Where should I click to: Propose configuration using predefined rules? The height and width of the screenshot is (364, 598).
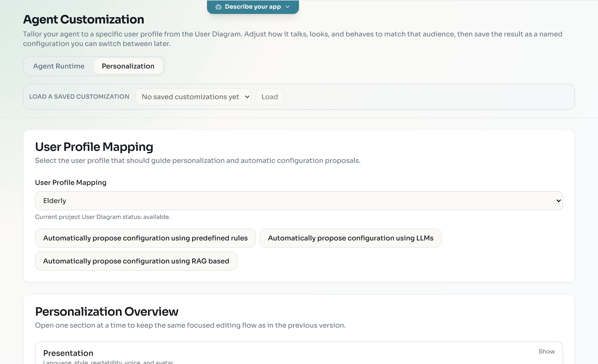[x=145, y=238]
